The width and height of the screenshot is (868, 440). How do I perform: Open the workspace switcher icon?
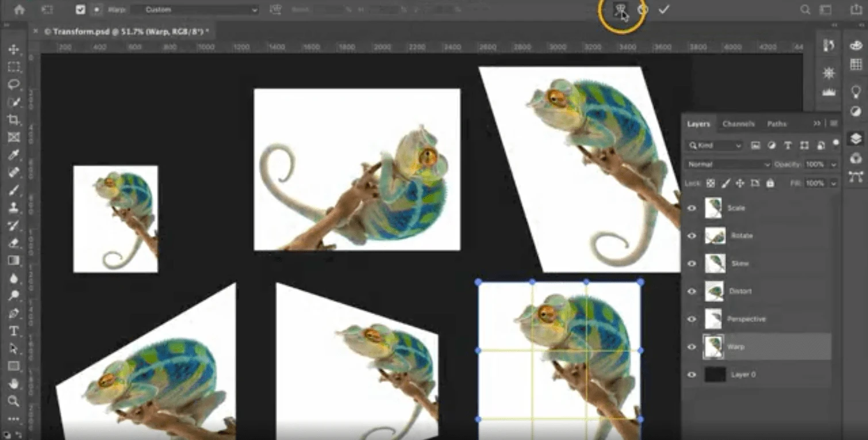pos(825,10)
